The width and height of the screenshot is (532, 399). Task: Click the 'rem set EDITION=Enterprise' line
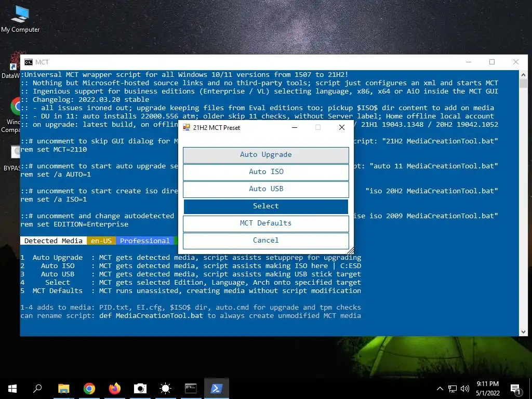74,224
